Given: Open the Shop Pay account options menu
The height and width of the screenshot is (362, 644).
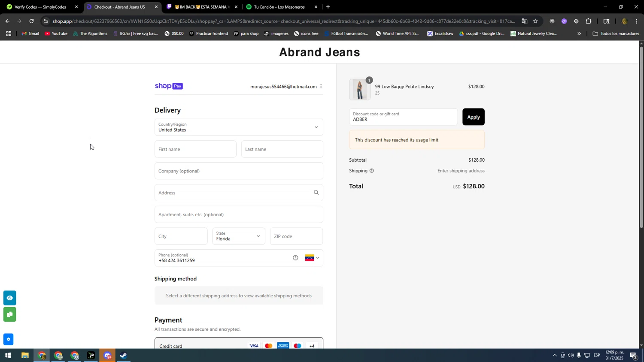Looking at the screenshot, I should pos(321,87).
